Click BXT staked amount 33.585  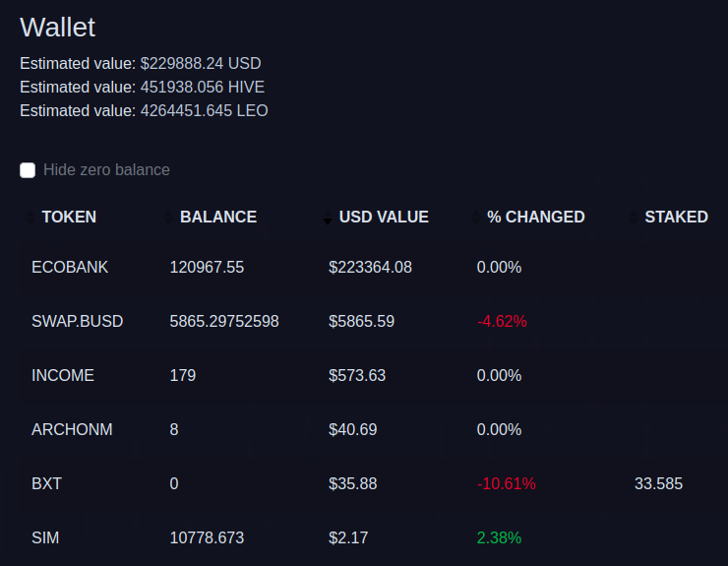pos(658,483)
